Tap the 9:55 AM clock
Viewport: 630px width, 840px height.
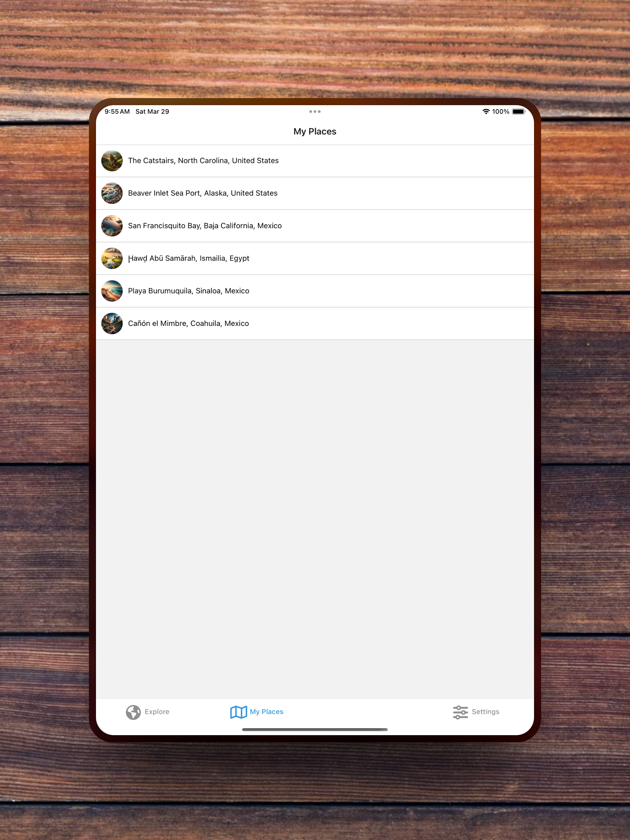(x=117, y=112)
